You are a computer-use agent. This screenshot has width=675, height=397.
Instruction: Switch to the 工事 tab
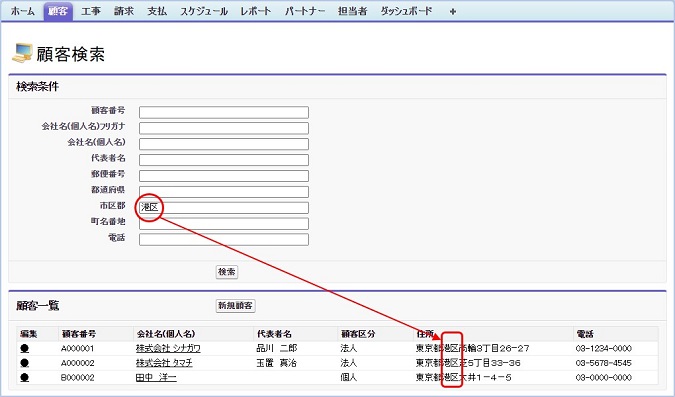(x=91, y=11)
